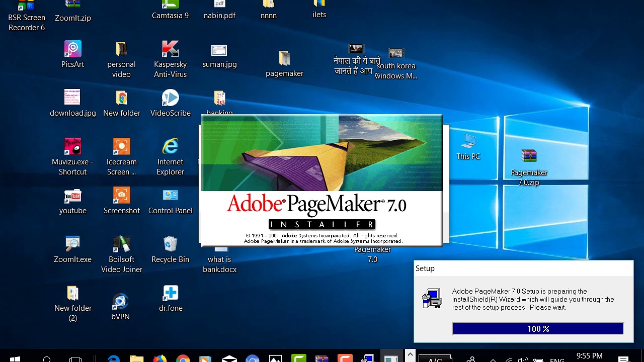The height and width of the screenshot is (362, 644).
Task: Open the This PC icon
Action: pyautogui.click(x=468, y=142)
